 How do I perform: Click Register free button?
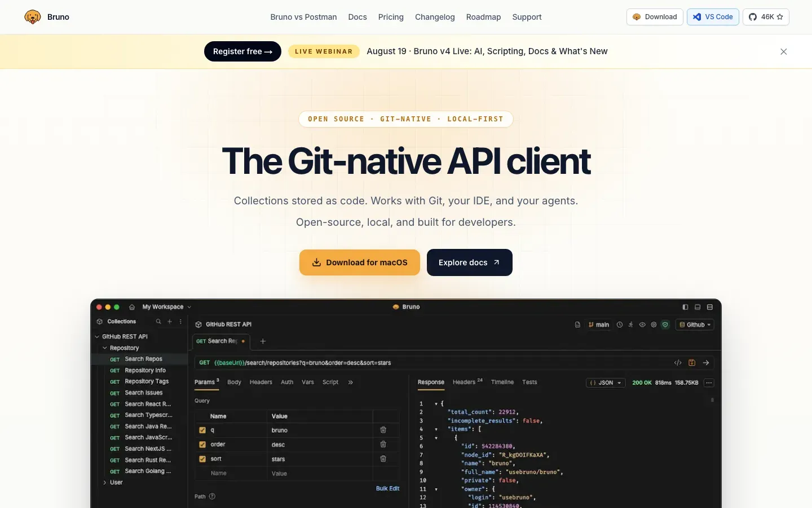pyautogui.click(x=242, y=51)
